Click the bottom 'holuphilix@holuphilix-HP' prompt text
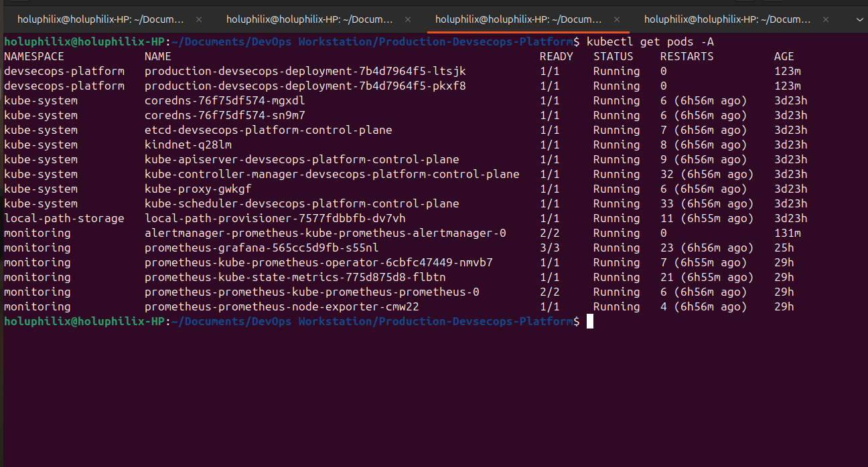Screen dimensions: 868x467 [84, 321]
